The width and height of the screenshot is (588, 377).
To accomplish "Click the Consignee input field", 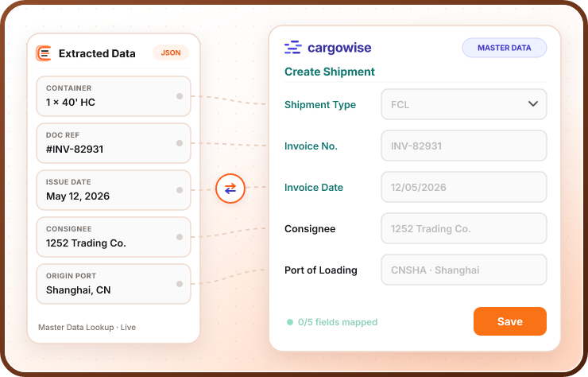I will coord(464,228).
